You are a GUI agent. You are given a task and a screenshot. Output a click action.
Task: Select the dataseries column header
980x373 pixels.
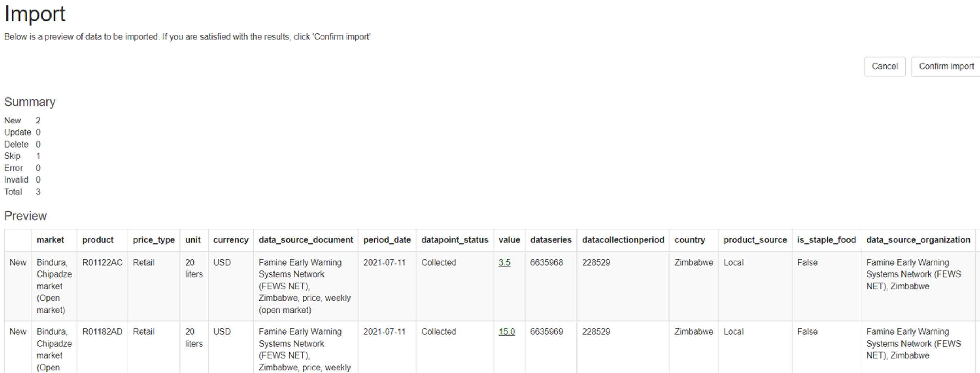(551, 239)
